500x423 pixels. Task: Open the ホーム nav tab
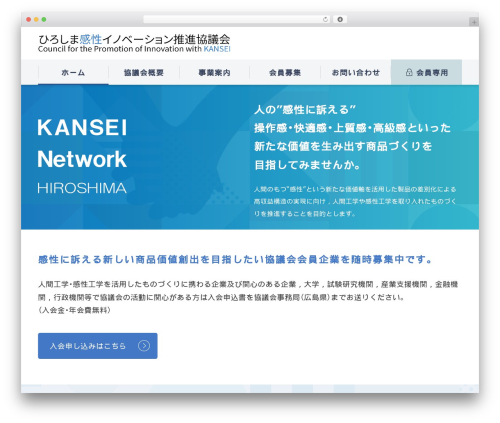73,72
